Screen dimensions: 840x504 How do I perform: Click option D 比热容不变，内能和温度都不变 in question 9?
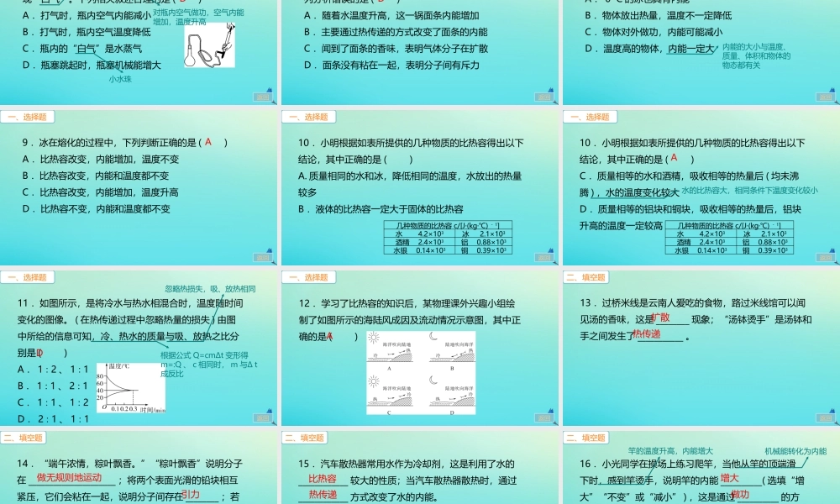[x=96, y=209]
